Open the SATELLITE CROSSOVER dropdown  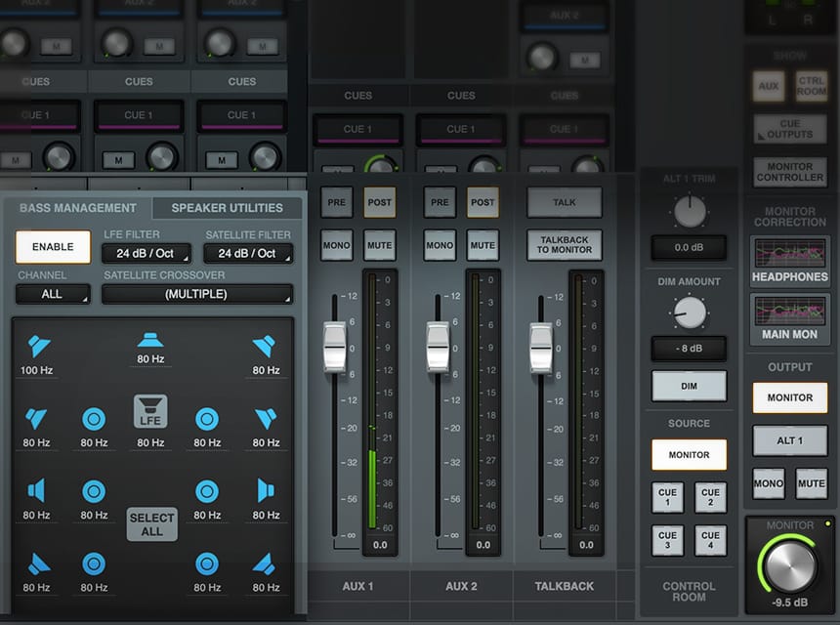tap(197, 294)
